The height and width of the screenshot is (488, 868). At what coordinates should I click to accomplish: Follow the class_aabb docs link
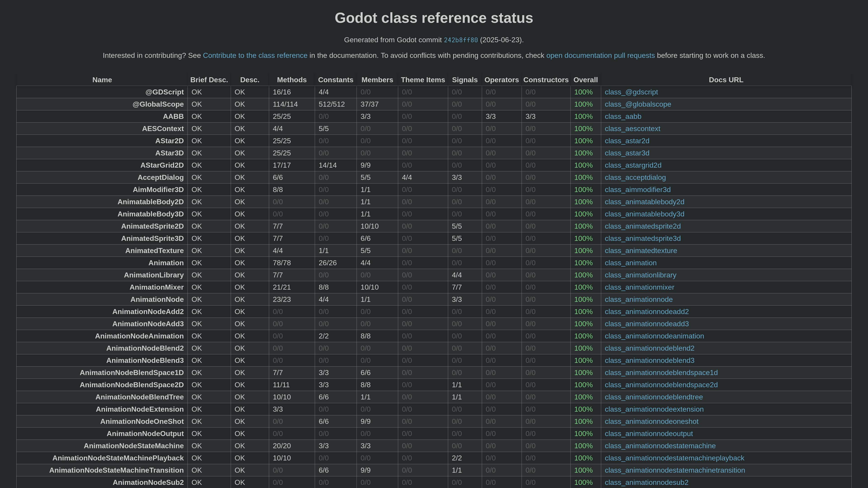click(623, 117)
